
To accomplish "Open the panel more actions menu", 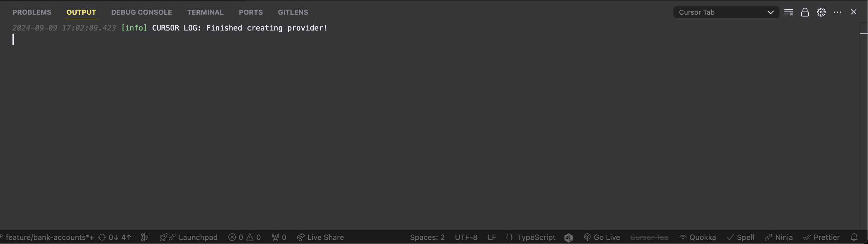I will [837, 12].
